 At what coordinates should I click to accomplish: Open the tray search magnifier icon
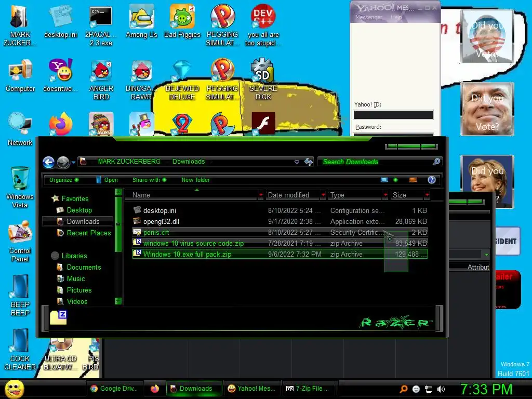[x=403, y=389]
